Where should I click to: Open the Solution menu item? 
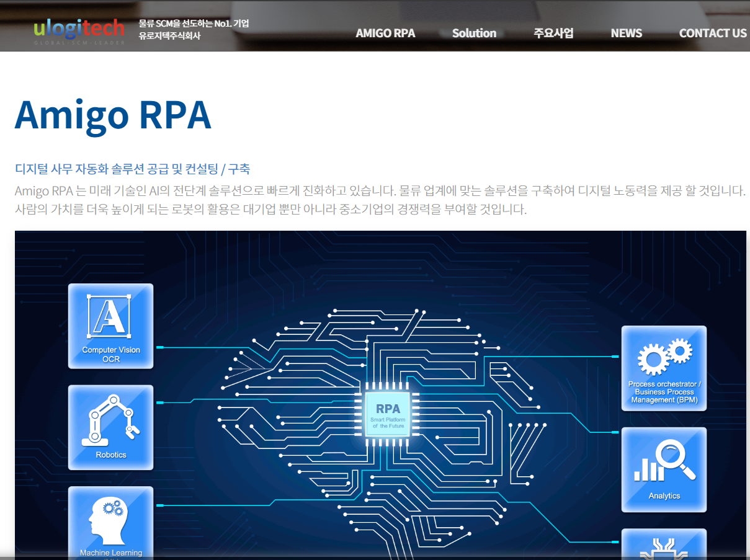pos(474,33)
